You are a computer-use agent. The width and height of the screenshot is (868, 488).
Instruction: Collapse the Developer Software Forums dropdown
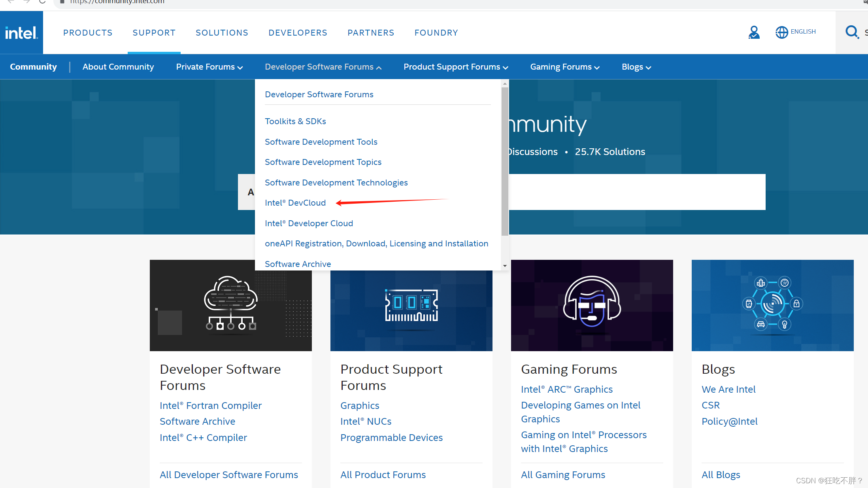click(323, 66)
